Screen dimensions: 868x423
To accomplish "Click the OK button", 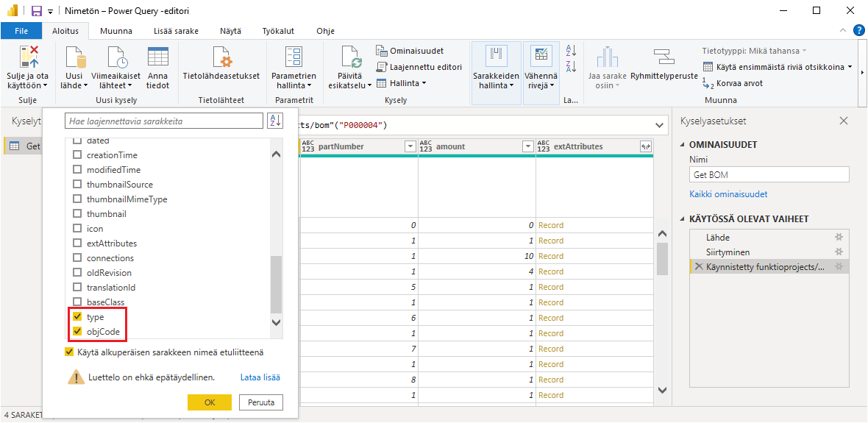I will click(210, 402).
